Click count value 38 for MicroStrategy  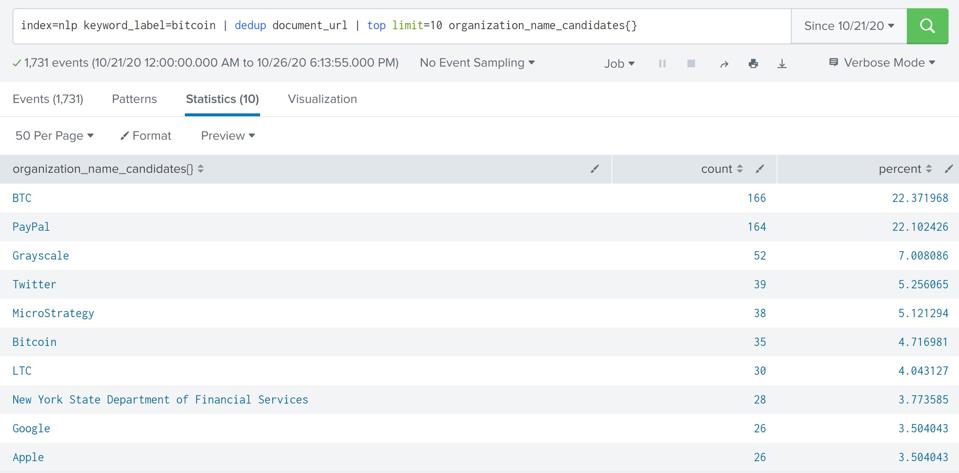[760, 313]
